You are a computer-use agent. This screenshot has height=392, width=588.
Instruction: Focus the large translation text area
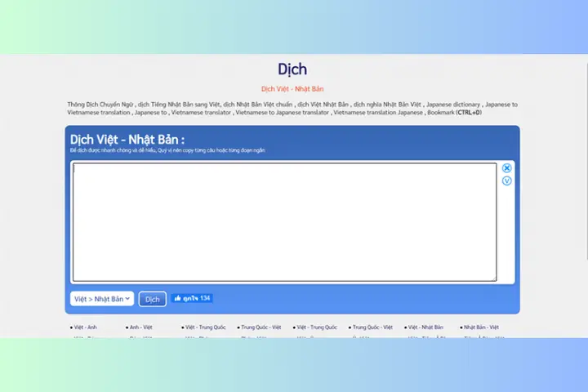285,222
